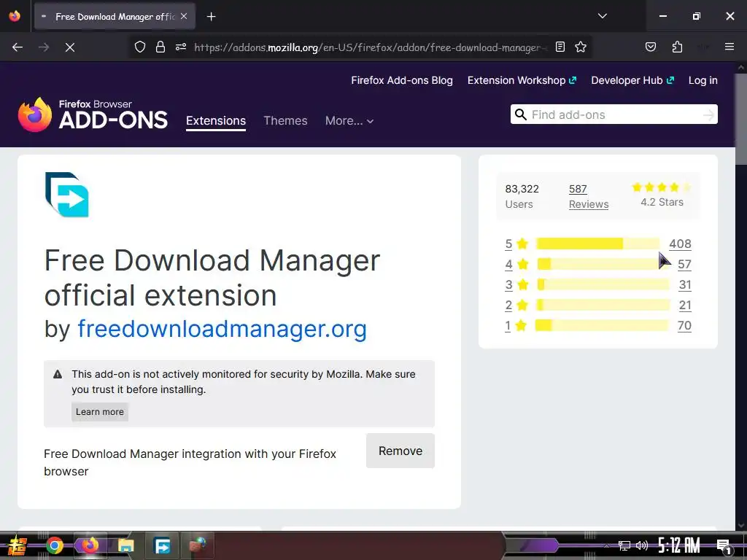Open the Start menu button

click(x=18, y=545)
